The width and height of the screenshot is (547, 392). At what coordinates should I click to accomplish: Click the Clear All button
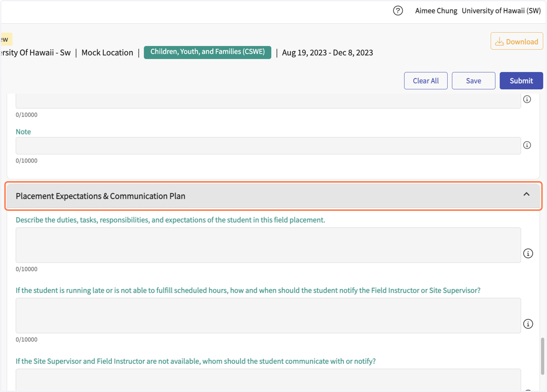click(x=426, y=81)
